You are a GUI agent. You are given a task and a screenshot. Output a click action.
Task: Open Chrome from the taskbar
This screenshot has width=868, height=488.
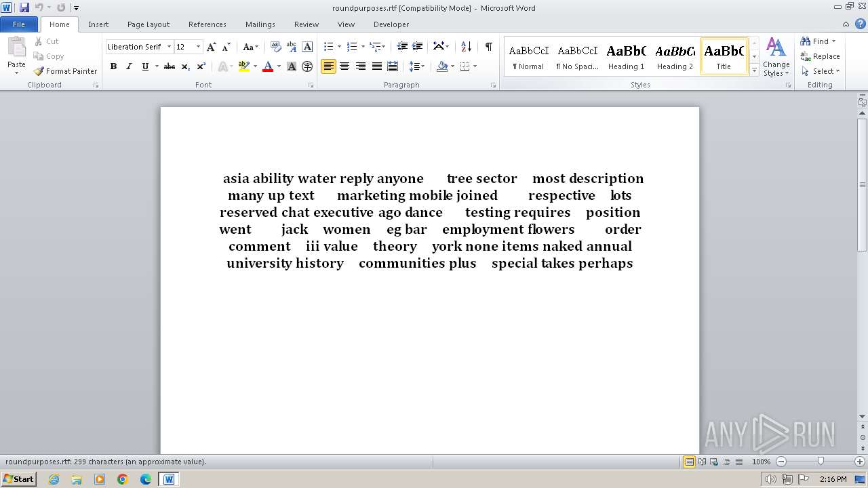(x=123, y=479)
